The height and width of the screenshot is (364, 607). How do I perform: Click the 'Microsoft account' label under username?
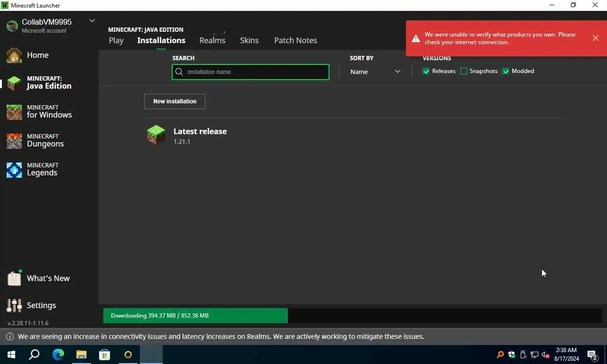(x=44, y=31)
